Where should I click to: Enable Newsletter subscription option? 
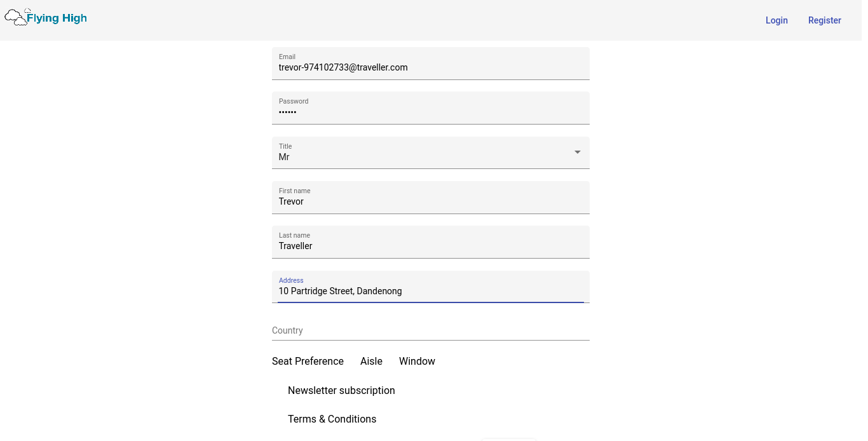click(x=341, y=390)
